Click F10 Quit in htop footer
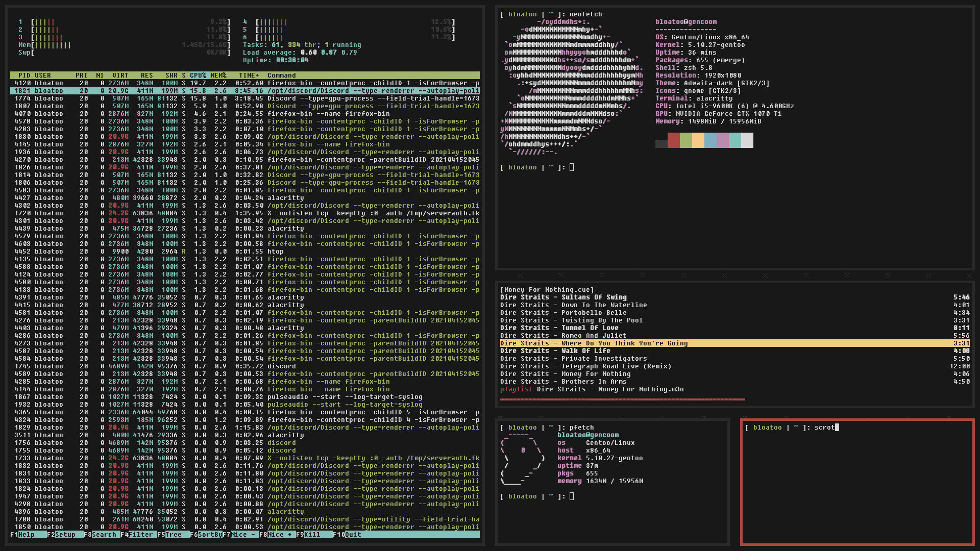980x551 pixels. pos(353,535)
